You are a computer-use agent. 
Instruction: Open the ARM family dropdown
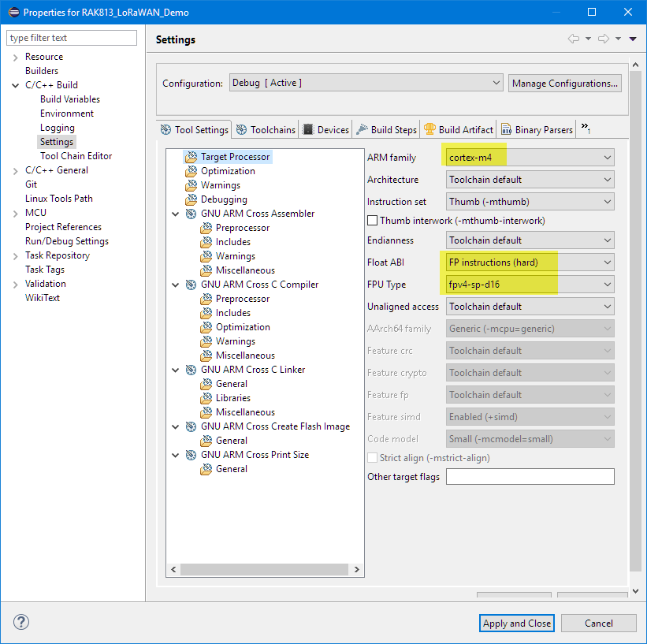point(530,158)
